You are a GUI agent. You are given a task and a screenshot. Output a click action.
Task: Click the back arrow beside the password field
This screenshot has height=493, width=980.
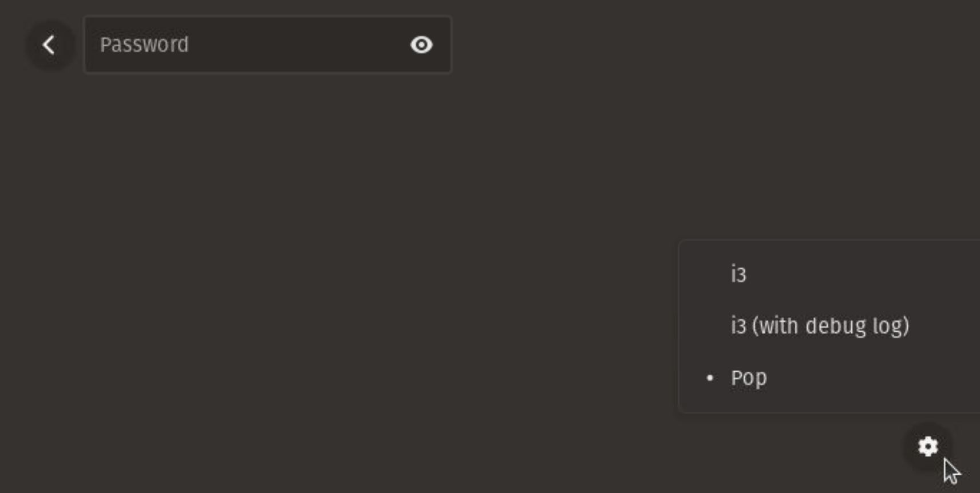pyautogui.click(x=49, y=45)
